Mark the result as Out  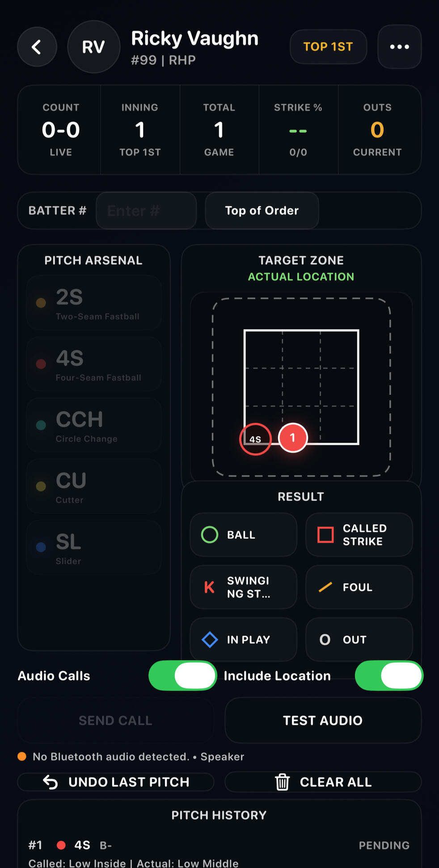(359, 639)
